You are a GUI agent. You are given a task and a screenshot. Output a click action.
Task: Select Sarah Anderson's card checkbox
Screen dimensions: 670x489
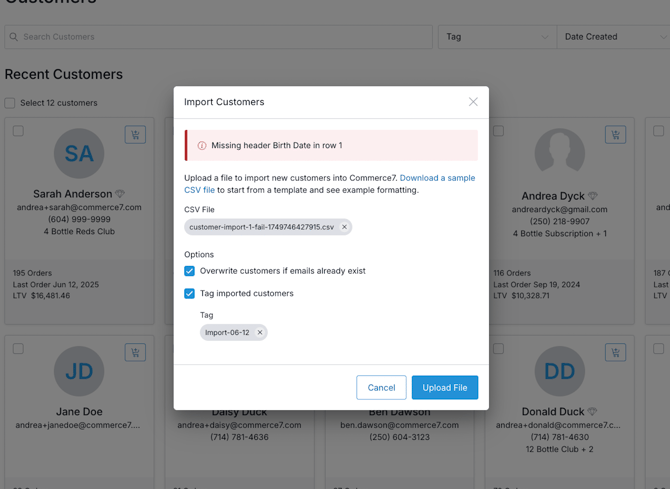[18, 131]
